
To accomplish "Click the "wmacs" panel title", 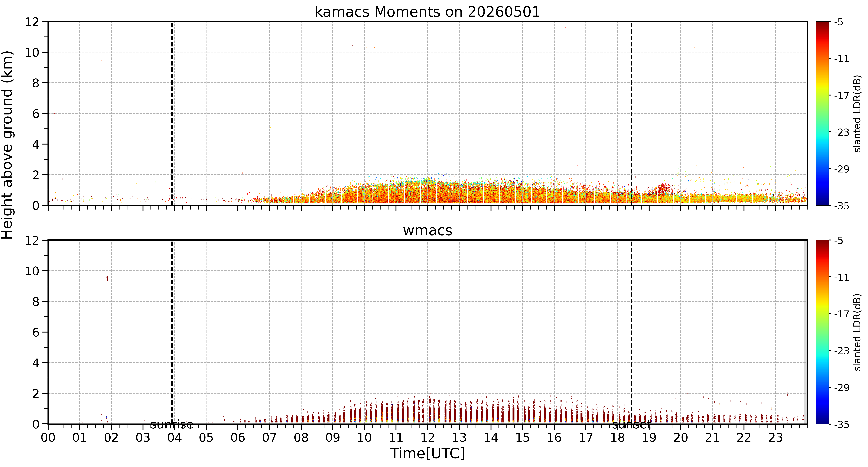I will 428,230.
